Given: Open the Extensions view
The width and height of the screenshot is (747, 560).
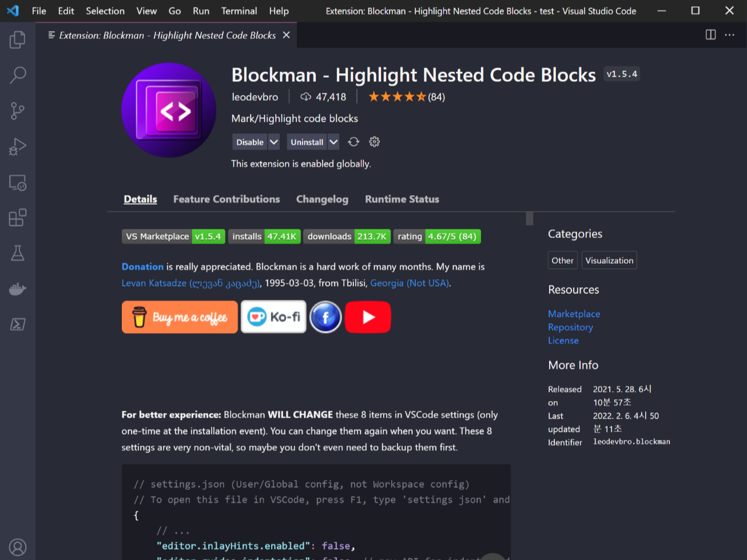Looking at the screenshot, I should click(x=18, y=217).
